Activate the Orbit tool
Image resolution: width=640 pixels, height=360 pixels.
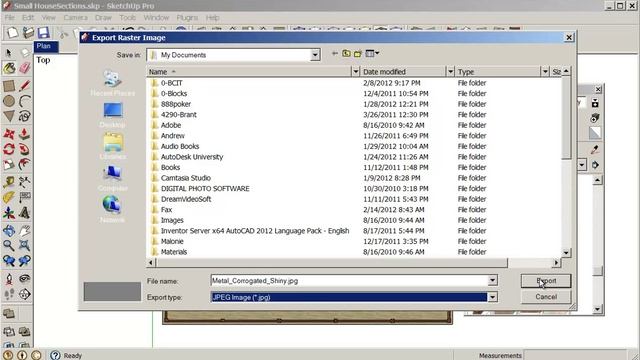pos(9,231)
